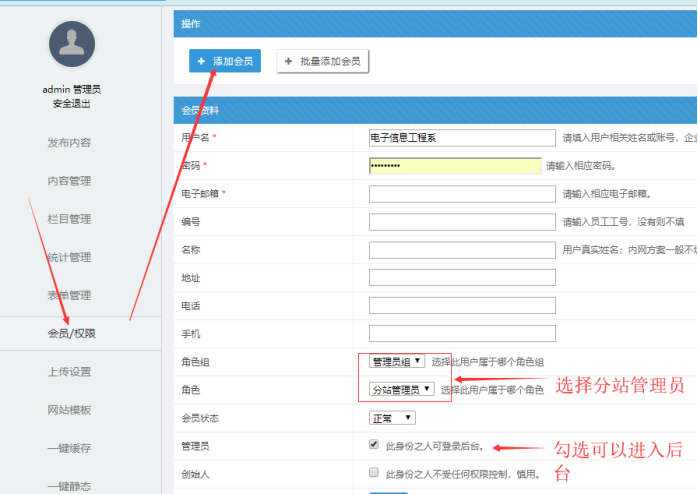Image resolution: width=698 pixels, height=494 pixels.
Task: Expand the 角色组 role group dropdown
Action: point(397,361)
